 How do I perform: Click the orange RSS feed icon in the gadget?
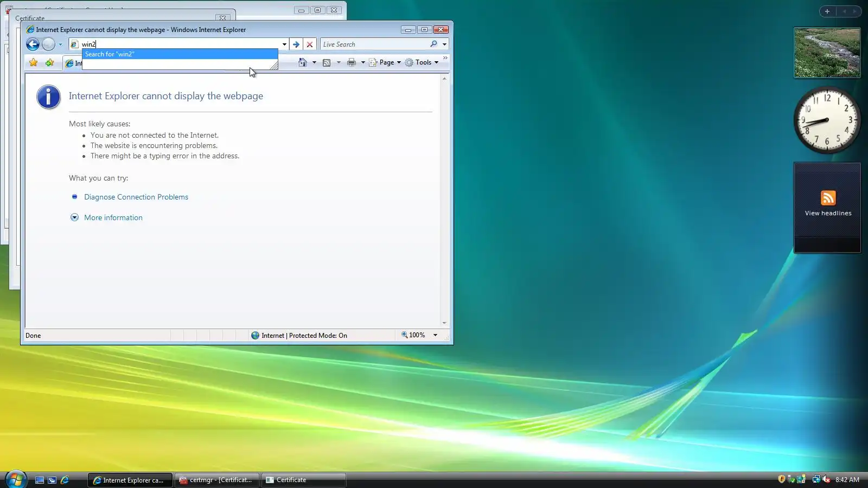pyautogui.click(x=828, y=198)
